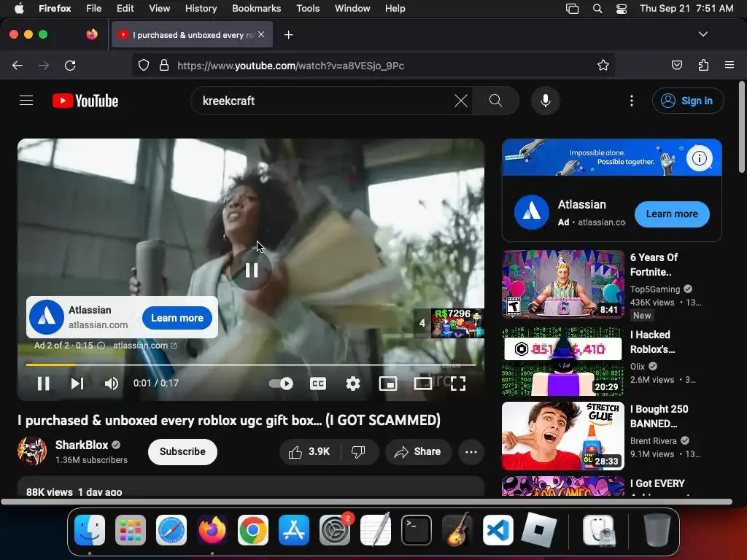Click the Sign in button

(688, 101)
